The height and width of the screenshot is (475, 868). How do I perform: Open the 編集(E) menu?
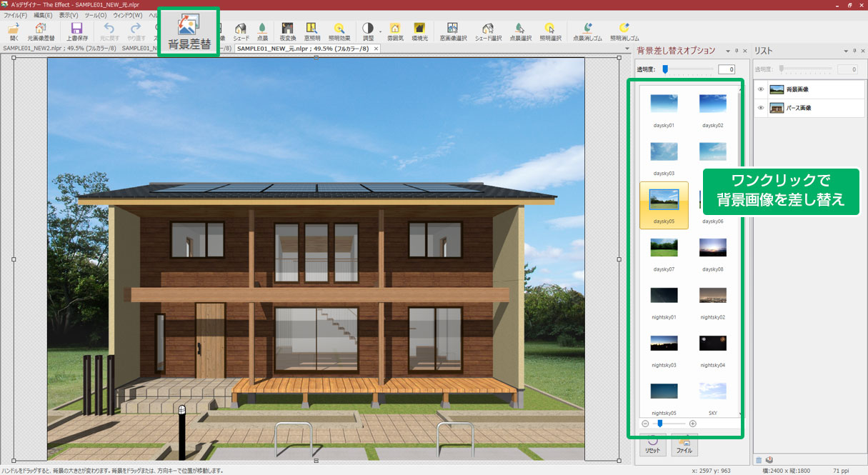43,15
